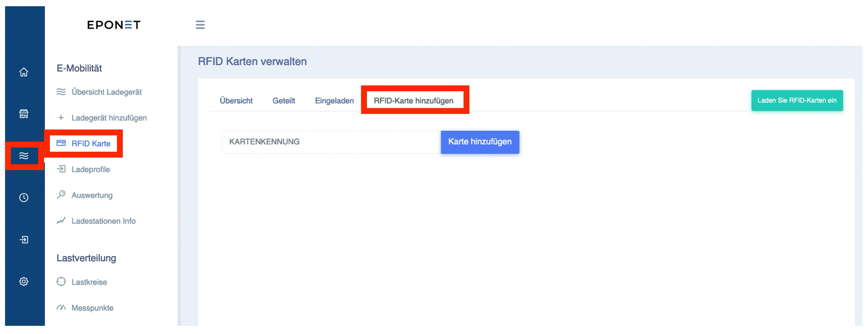Click the home icon in the blue sidebar

pyautogui.click(x=24, y=72)
